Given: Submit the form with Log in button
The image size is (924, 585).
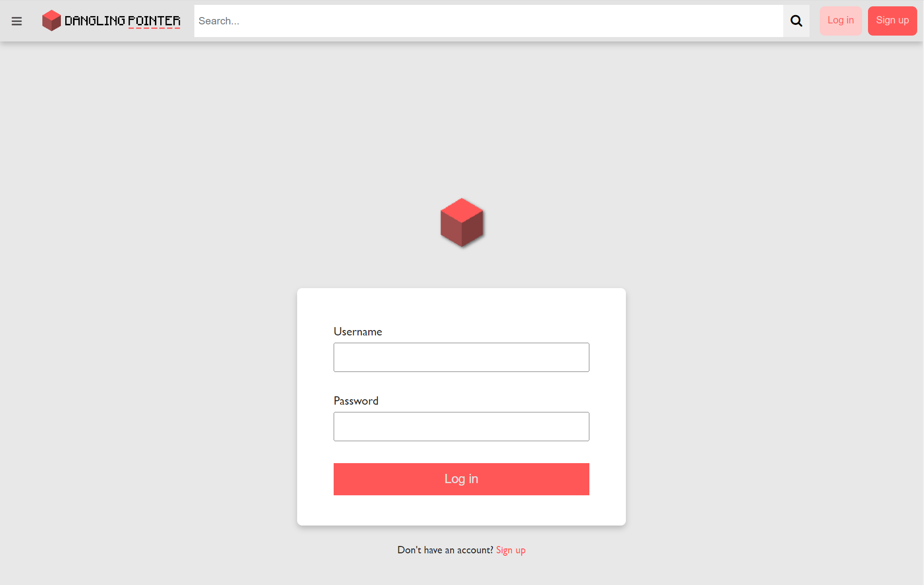Looking at the screenshot, I should tap(461, 479).
